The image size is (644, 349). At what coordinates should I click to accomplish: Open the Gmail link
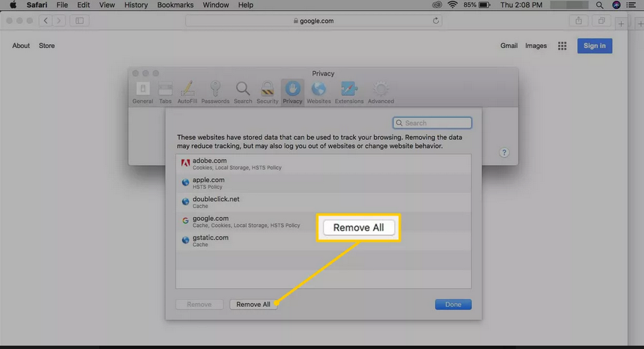[x=509, y=45]
